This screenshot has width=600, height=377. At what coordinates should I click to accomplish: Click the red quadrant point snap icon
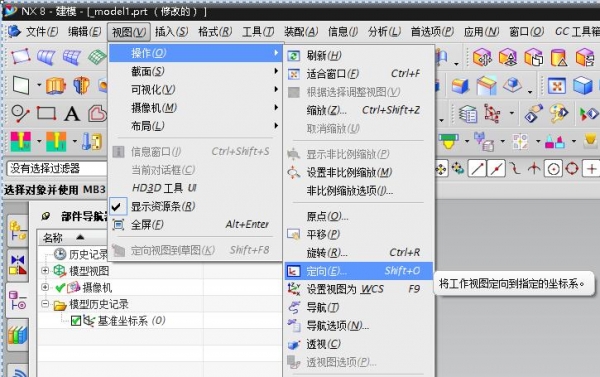coord(572,168)
